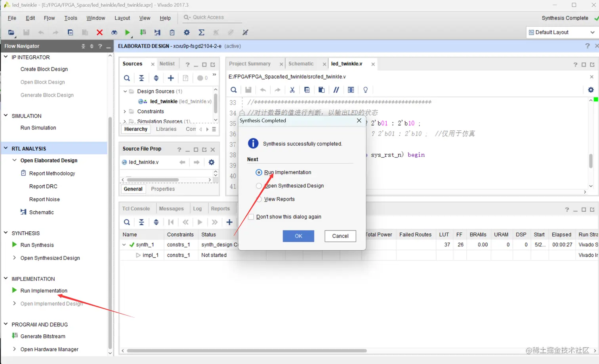Close the led_twinkle.v editor tab
This screenshot has height=364, width=599.
point(373,64)
